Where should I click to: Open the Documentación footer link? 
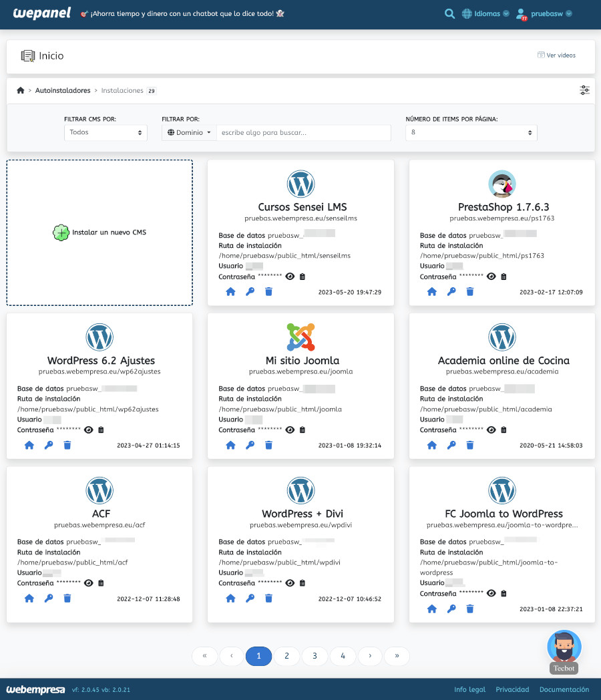click(564, 689)
